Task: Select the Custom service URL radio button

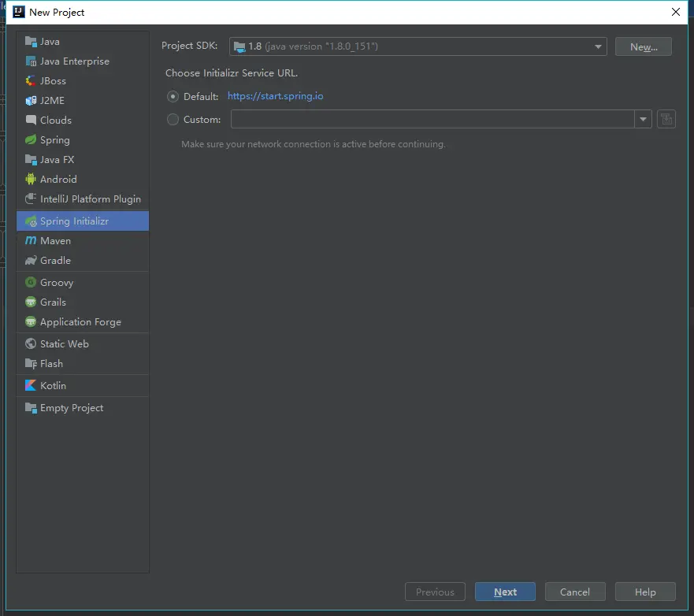Action: tap(173, 120)
